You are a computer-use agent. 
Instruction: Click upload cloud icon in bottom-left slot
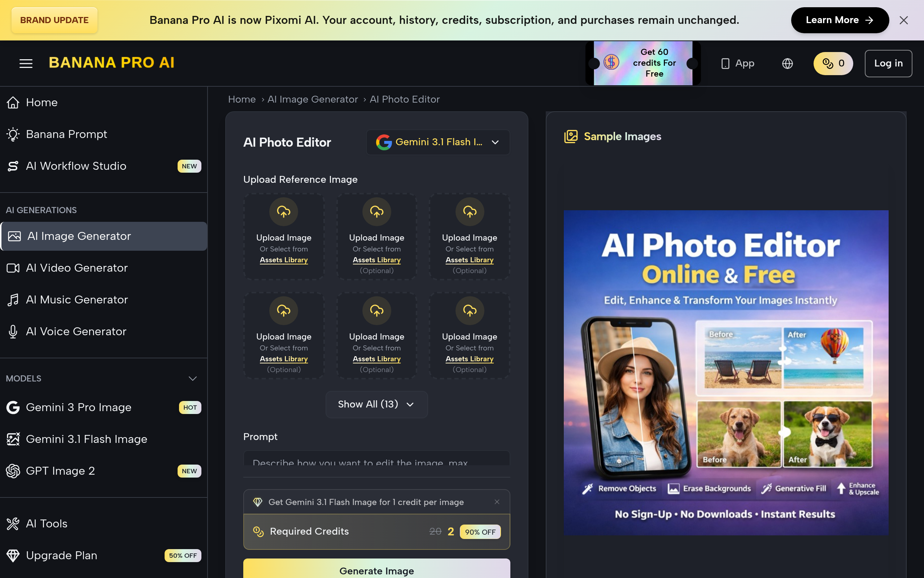[284, 311]
